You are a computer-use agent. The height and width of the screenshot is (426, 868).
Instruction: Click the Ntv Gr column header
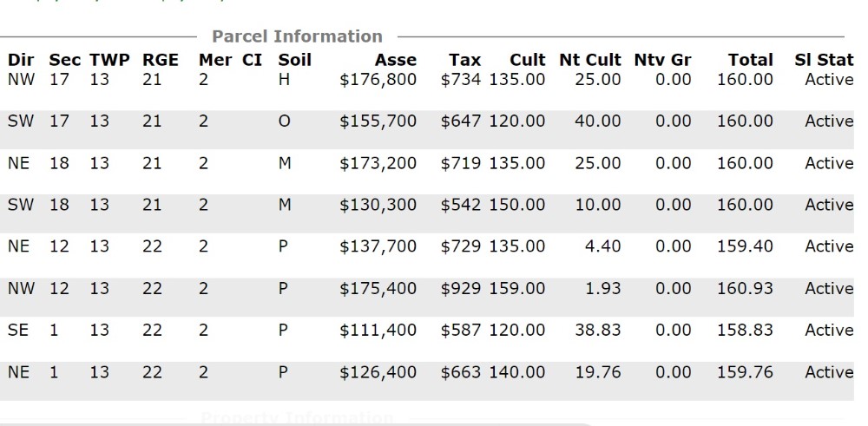[x=662, y=60]
